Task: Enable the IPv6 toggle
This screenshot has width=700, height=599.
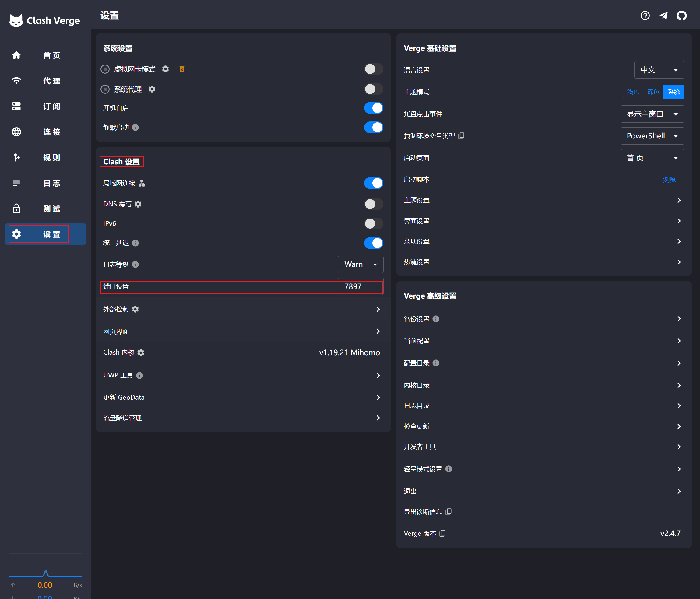Action: coord(373,223)
